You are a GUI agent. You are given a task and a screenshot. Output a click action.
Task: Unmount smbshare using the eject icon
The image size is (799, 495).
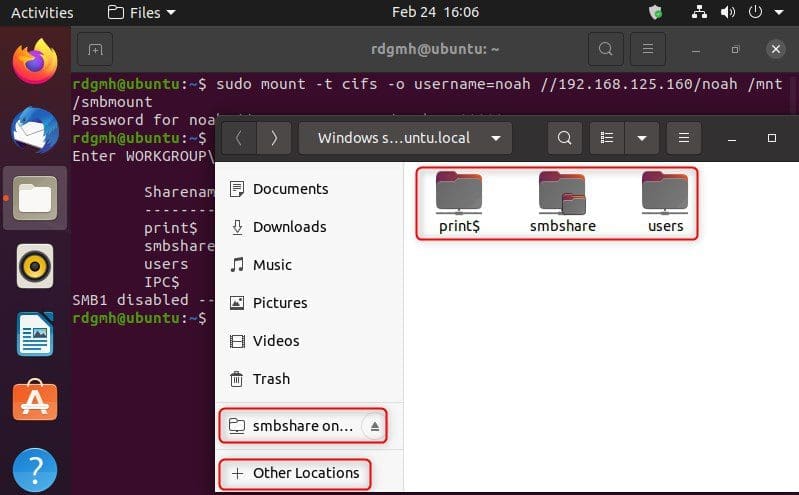[x=374, y=426]
